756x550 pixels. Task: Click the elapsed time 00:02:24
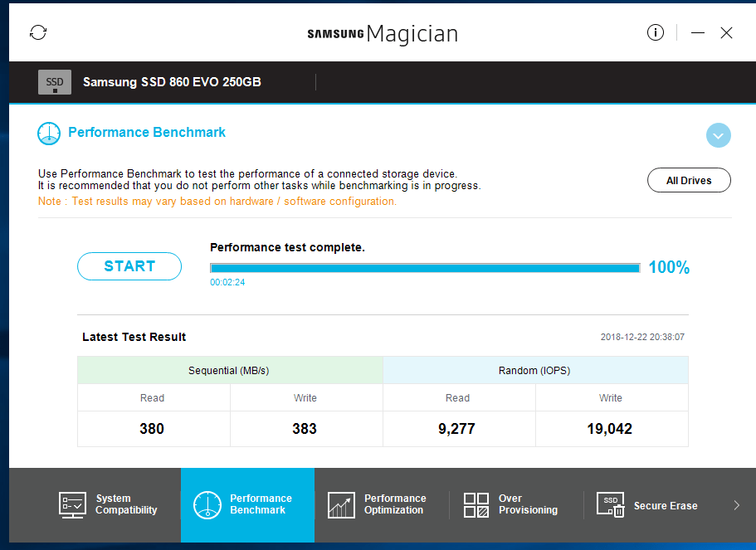(x=227, y=283)
